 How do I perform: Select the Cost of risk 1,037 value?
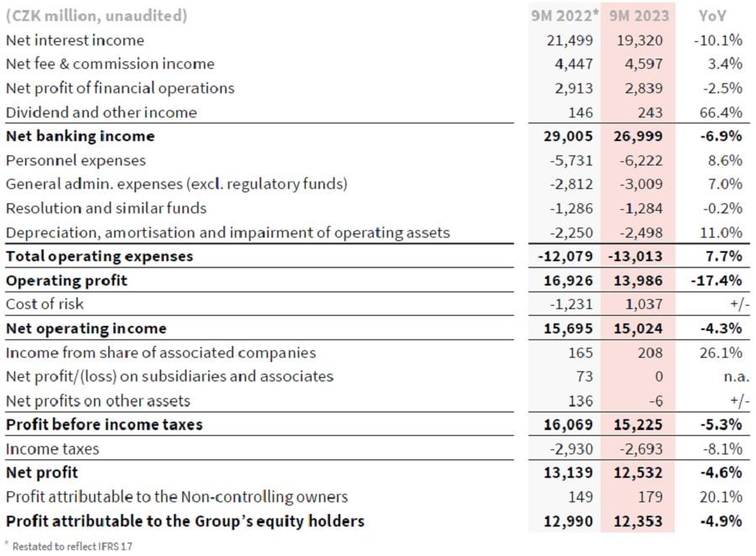643,304
